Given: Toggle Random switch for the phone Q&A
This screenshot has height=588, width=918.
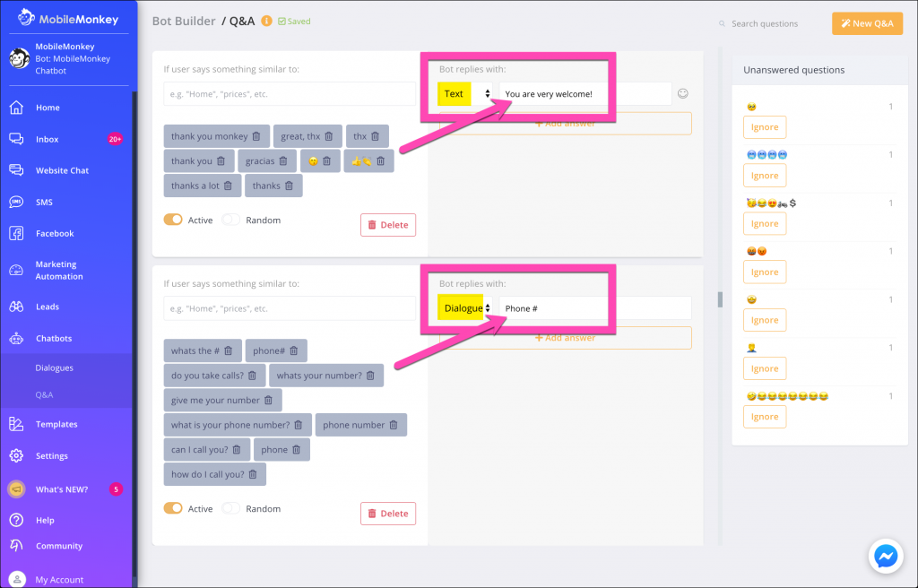Looking at the screenshot, I should click(230, 508).
